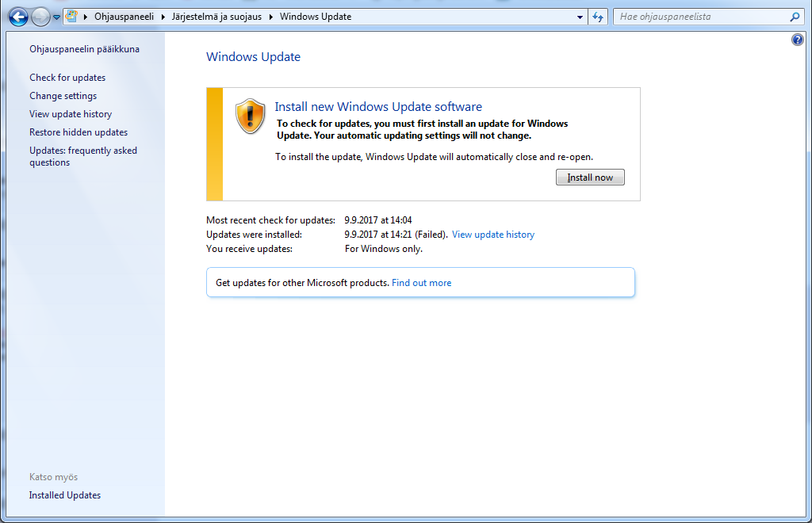Click the 9.9.2017 at 14:04 text
Viewport: 812px width, 523px height.
tap(378, 220)
